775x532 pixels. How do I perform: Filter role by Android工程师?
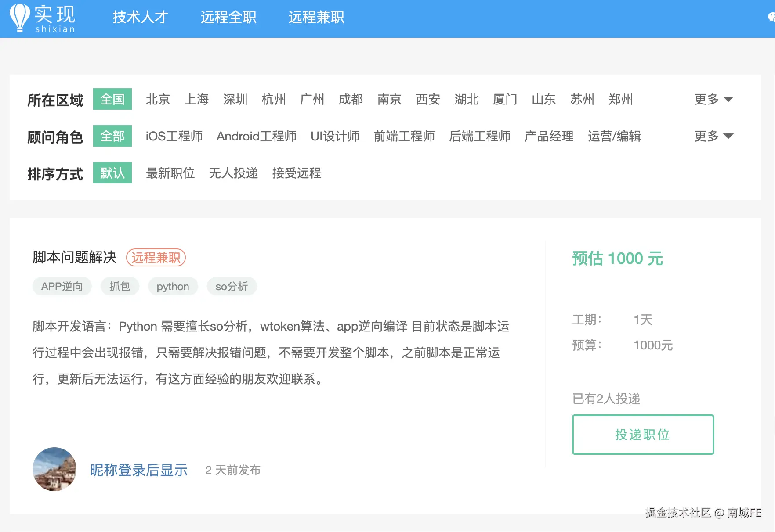(257, 137)
